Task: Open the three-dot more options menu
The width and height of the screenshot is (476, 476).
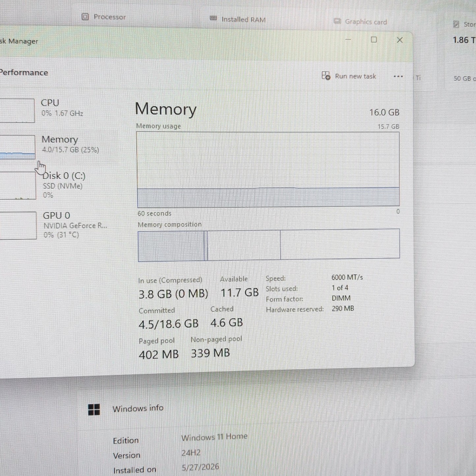Action: pyautogui.click(x=398, y=76)
